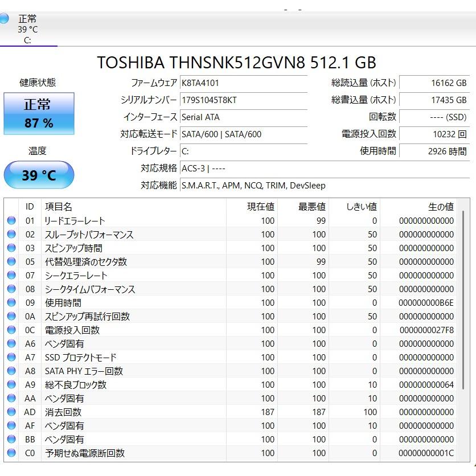This screenshot has height=476, width=476.
Task: Click the serial number field 179S1045T8KT
Action: (244, 100)
